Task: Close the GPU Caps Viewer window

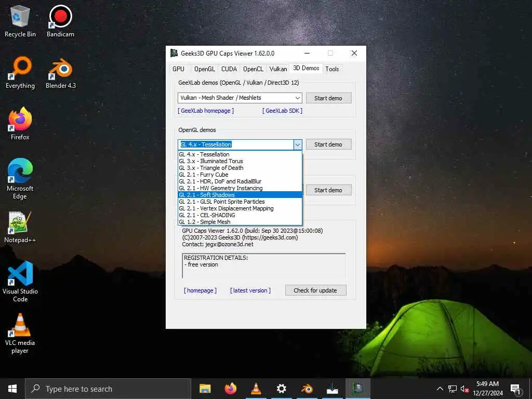Action: point(354,54)
